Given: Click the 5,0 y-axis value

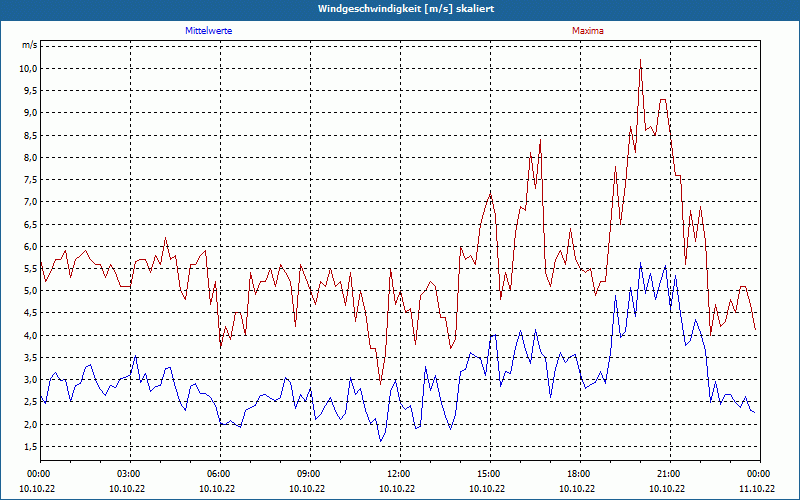Looking at the screenshot, I should (30, 291).
